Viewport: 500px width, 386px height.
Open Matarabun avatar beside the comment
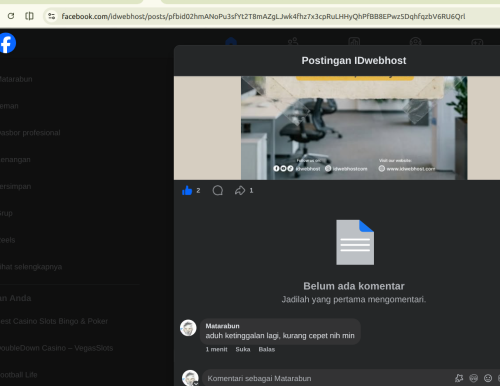[188, 328]
